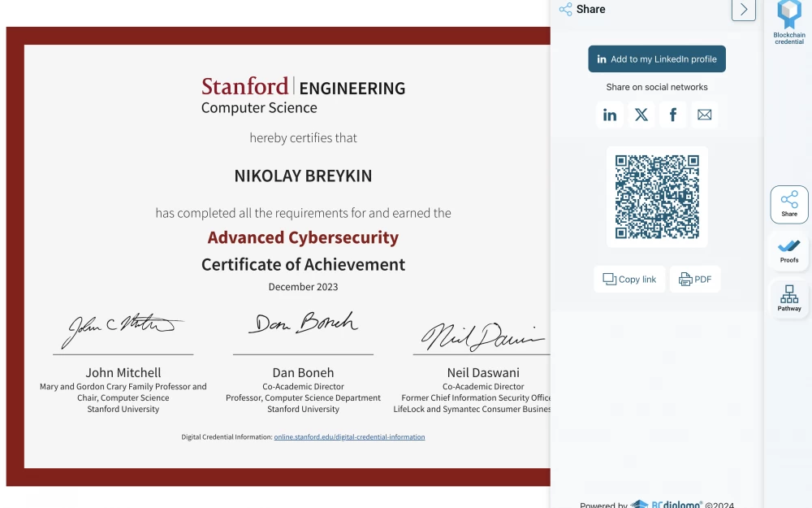Viewport: 812px width, 508px height.
Task: Collapse the Share panel with the arrow
Action: [x=744, y=9]
